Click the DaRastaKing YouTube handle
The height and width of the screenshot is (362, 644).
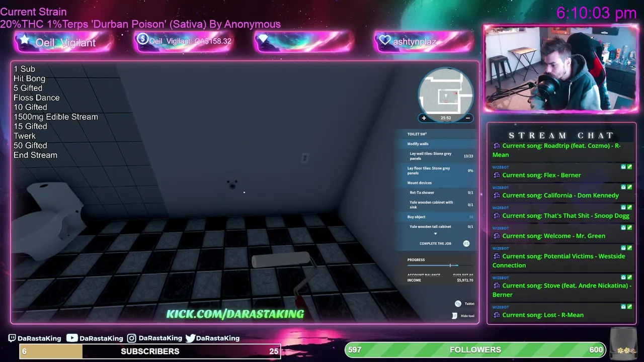(101, 338)
